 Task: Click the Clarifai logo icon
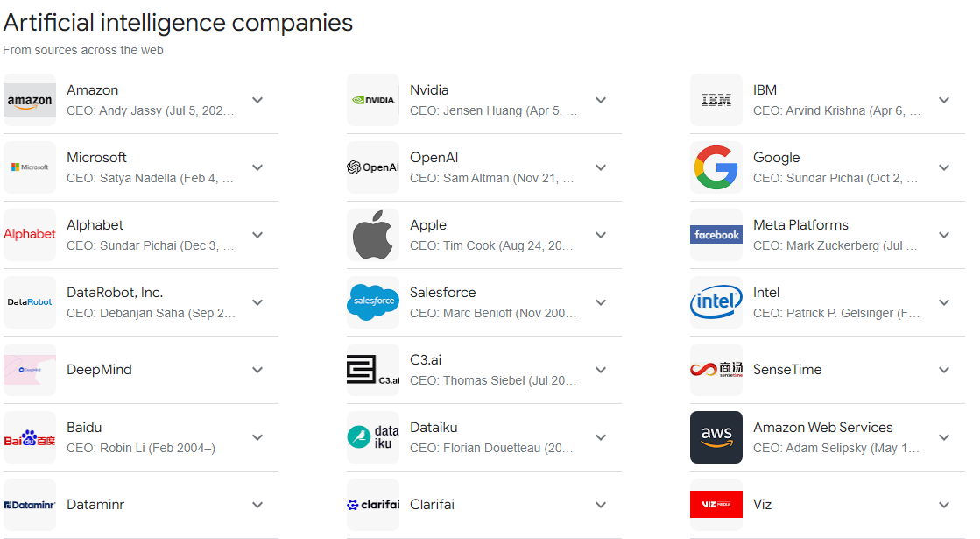[x=372, y=505]
